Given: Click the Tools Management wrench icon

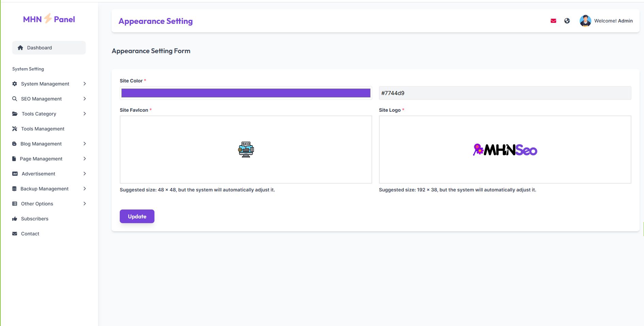Looking at the screenshot, I should click(15, 129).
